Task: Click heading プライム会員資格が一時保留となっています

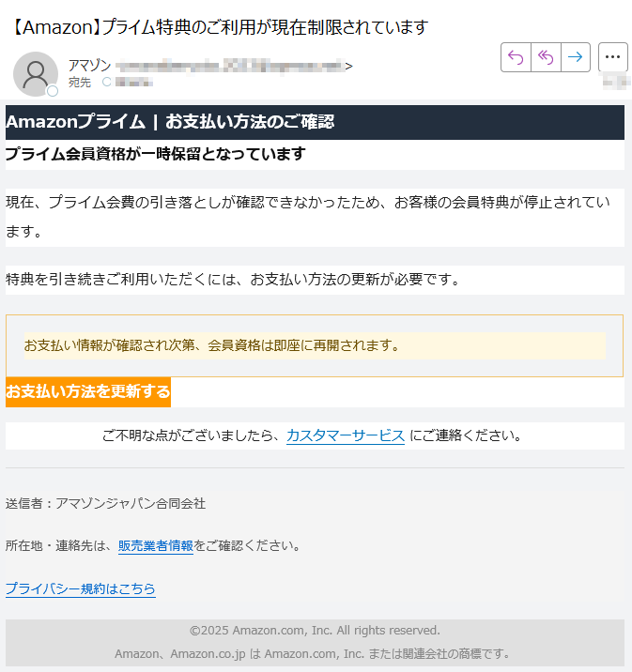Action: (155, 153)
